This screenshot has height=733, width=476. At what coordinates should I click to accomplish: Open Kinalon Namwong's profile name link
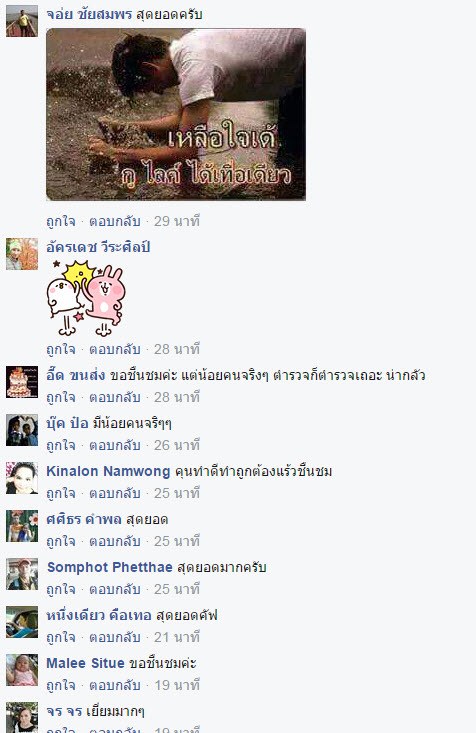pyautogui.click(x=108, y=471)
